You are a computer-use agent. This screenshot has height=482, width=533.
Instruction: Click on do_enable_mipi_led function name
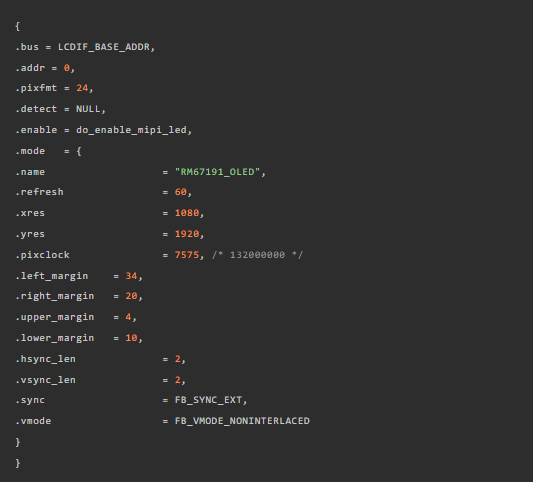(131, 130)
